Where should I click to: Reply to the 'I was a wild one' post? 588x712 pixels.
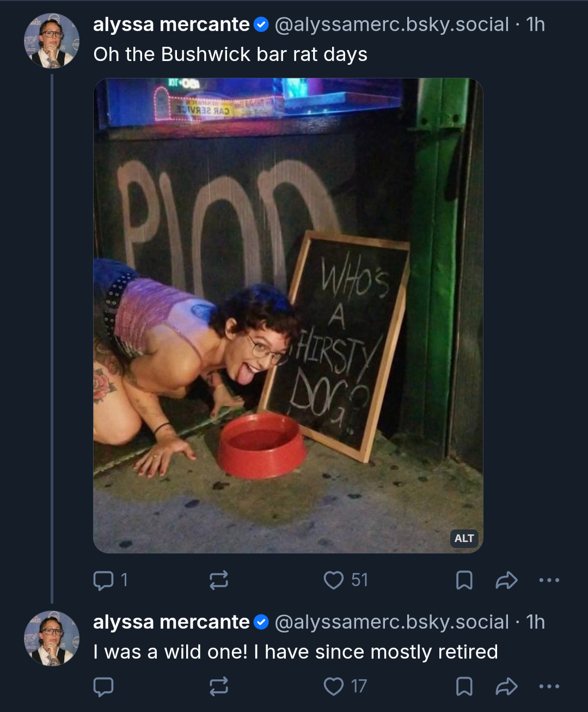(103, 686)
